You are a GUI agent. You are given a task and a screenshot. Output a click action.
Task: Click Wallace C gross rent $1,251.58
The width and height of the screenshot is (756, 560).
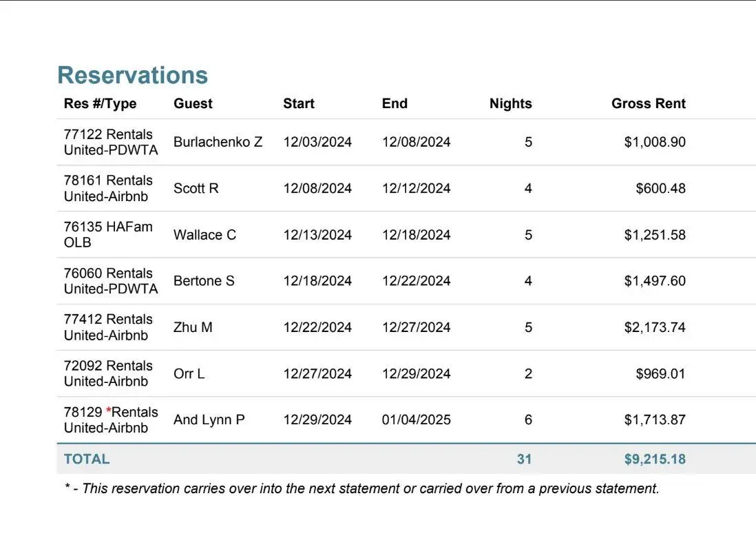coord(655,235)
